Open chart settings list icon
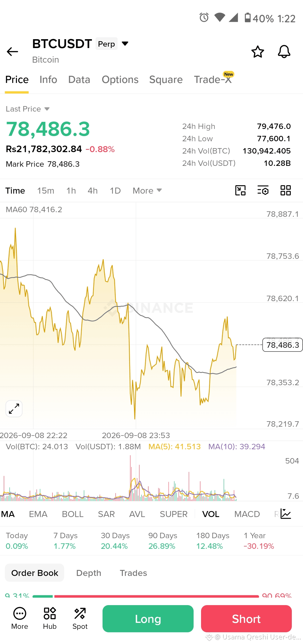This screenshot has width=303, height=644. 263,190
